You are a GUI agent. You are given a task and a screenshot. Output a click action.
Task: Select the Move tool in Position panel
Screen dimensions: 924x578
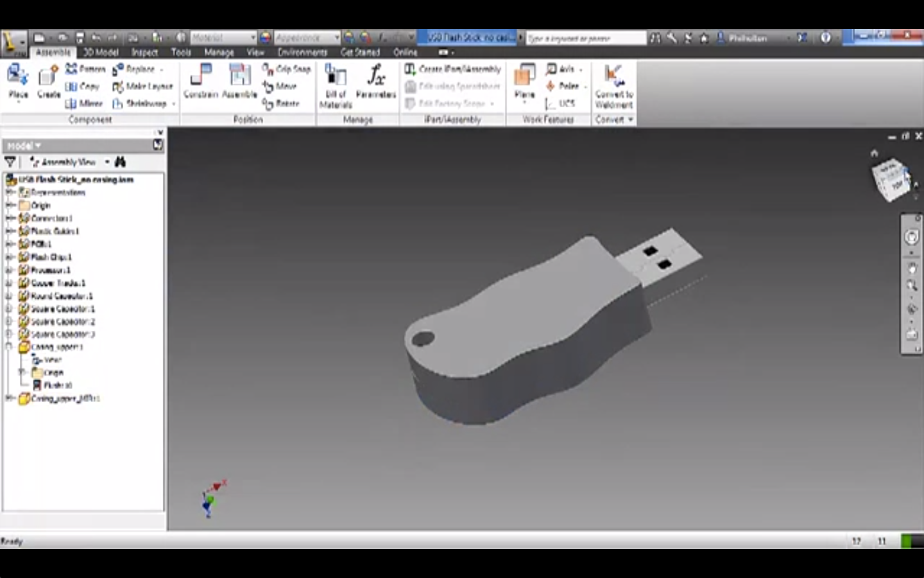tap(280, 85)
